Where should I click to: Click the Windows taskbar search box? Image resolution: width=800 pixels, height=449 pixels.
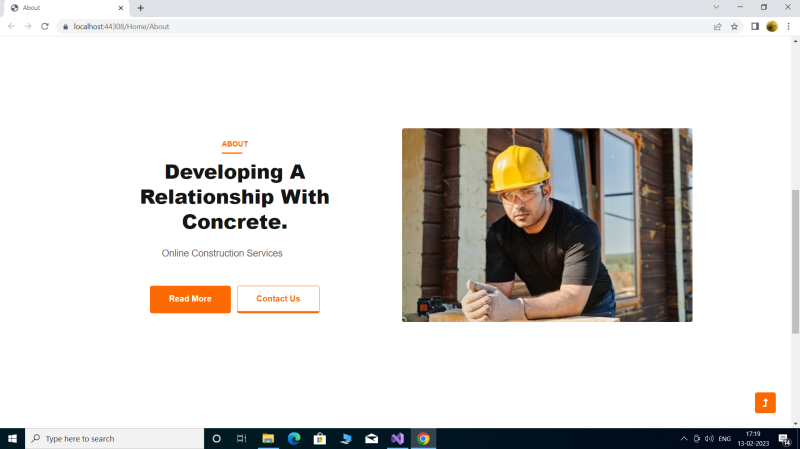point(115,439)
